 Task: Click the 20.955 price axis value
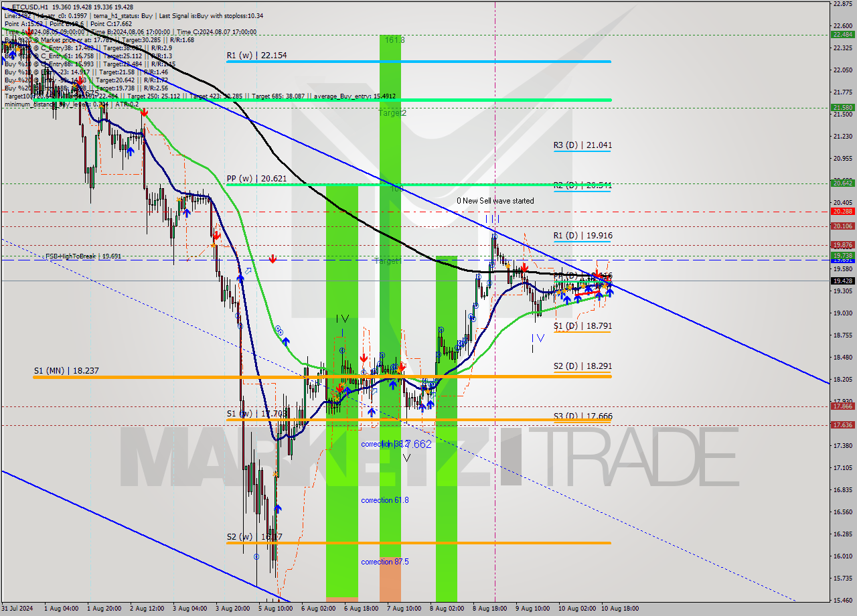pyautogui.click(x=842, y=158)
